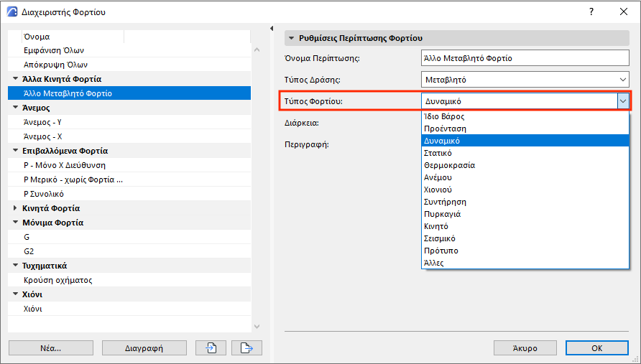Screen dimensions: 641x364
Task: Click the panel collapse arrow beside the list
Action: pyautogui.click(x=272, y=29)
